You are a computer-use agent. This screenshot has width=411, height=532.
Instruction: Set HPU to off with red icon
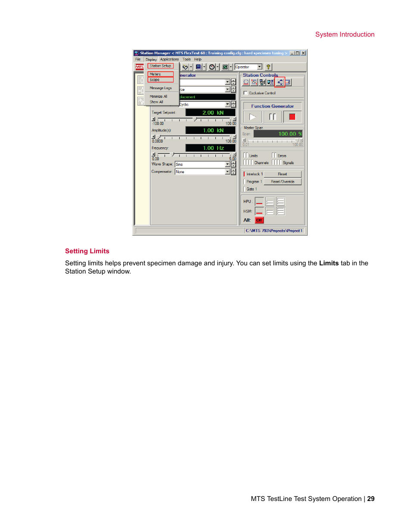point(259,202)
